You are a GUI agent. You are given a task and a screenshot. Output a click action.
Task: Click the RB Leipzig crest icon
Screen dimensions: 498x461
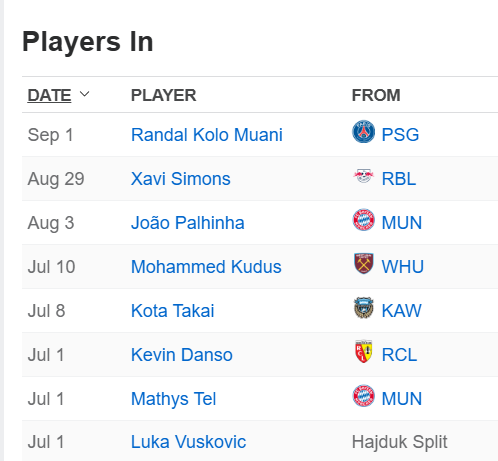(x=363, y=176)
